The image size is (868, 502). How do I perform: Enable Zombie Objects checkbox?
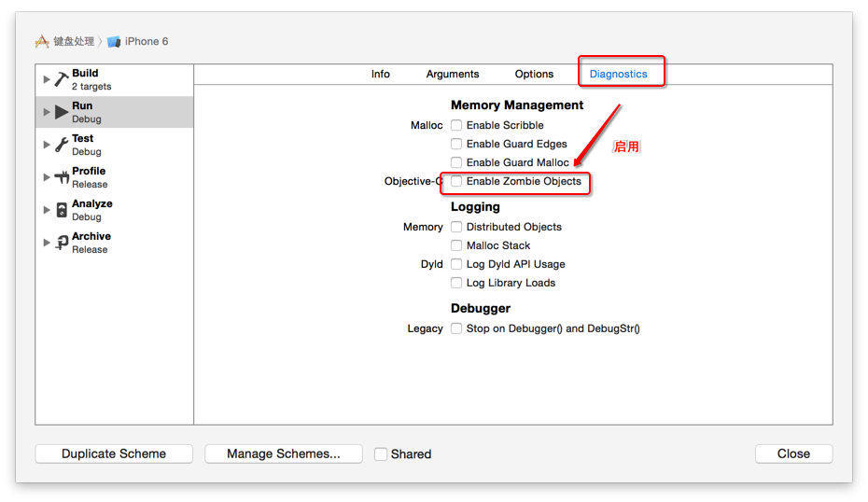click(x=456, y=181)
